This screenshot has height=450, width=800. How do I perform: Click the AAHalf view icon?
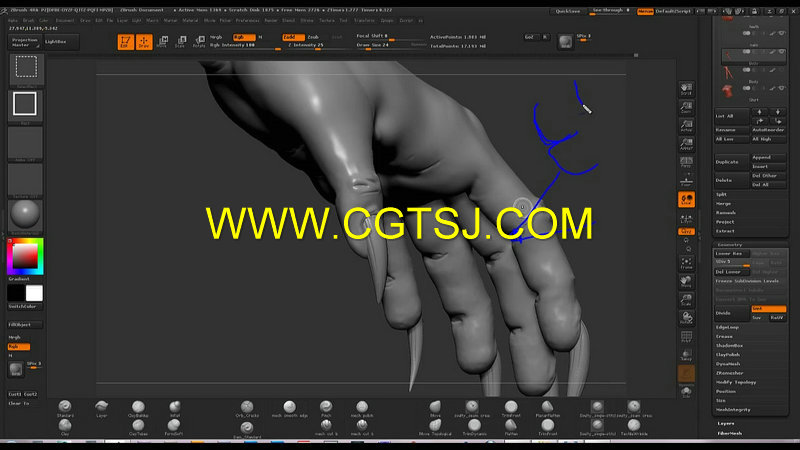pos(686,144)
